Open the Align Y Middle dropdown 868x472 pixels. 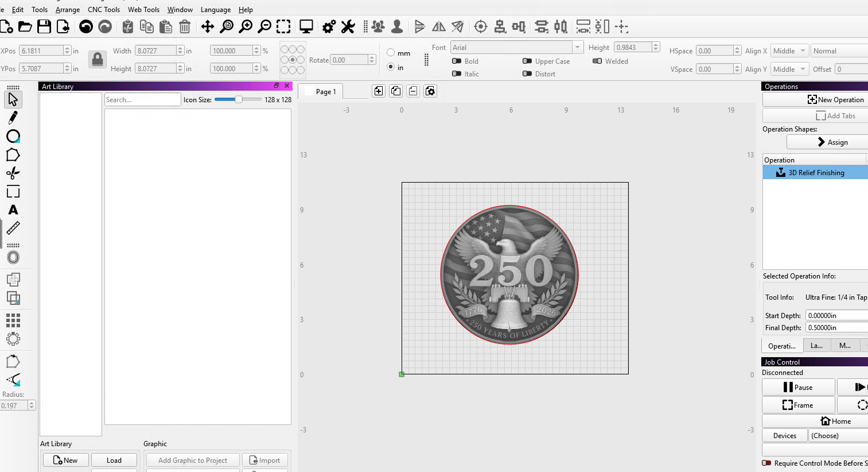789,69
